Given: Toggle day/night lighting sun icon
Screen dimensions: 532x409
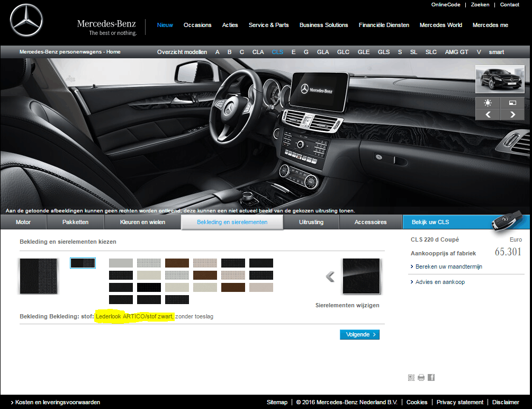Looking at the screenshot, I should [488, 103].
